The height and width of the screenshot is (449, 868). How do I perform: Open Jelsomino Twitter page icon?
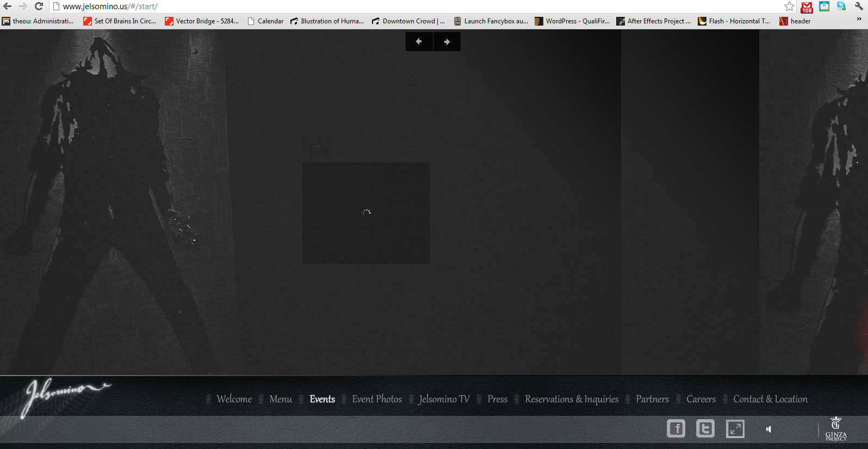click(705, 429)
